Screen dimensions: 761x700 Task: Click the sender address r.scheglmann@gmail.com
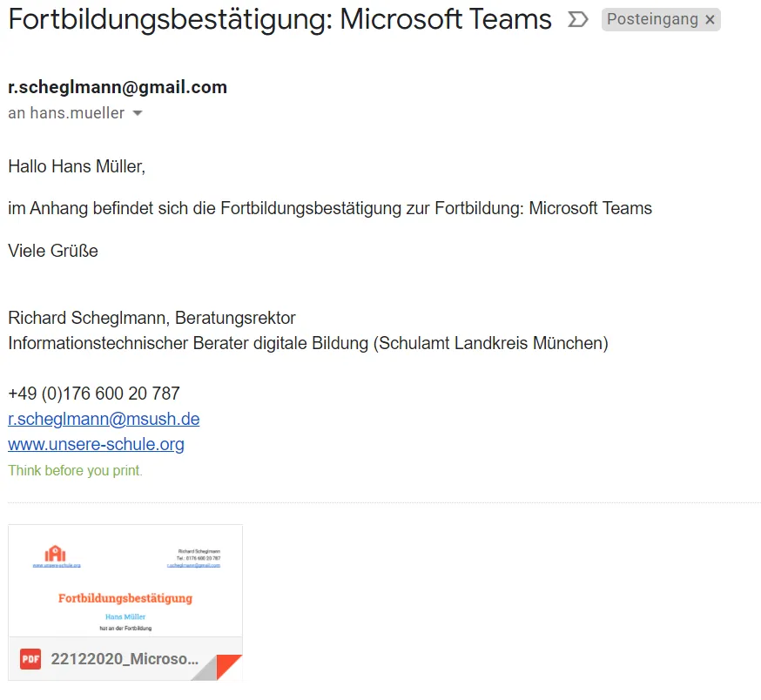(118, 87)
